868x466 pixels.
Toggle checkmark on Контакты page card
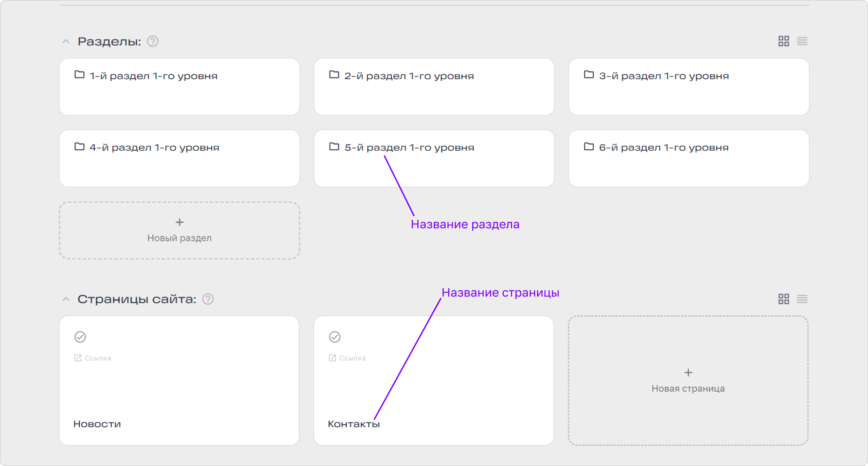coord(335,337)
